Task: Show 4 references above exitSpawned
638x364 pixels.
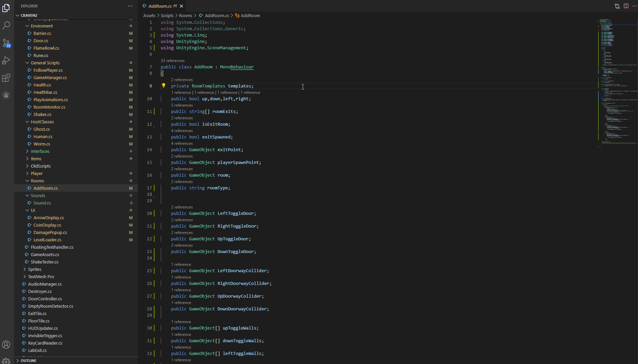Action: pos(182,131)
